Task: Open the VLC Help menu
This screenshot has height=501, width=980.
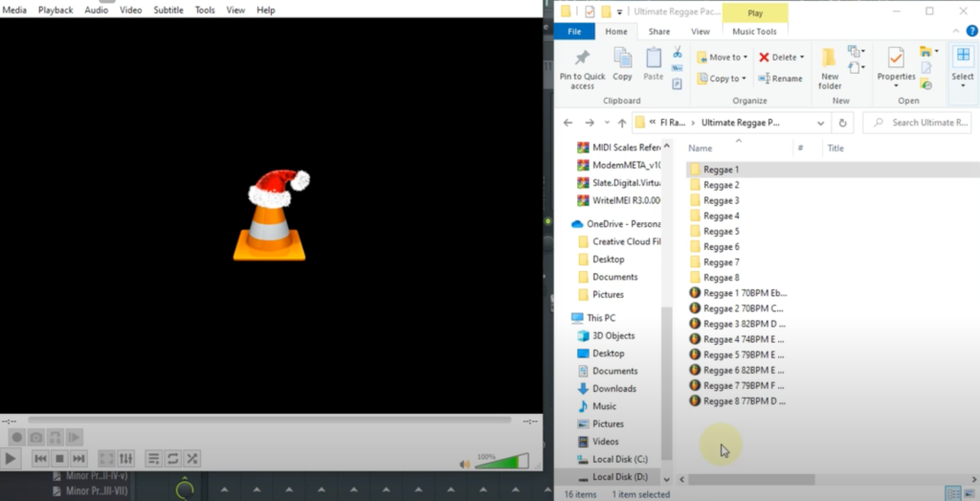Action: point(266,10)
